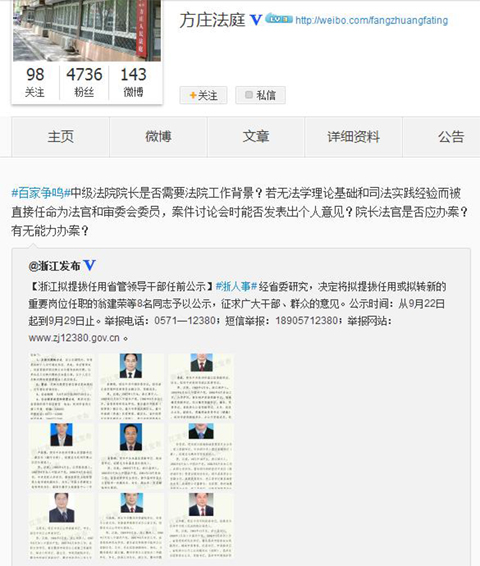Select the 文章 tab
This screenshot has height=566, width=480.
tap(256, 137)
